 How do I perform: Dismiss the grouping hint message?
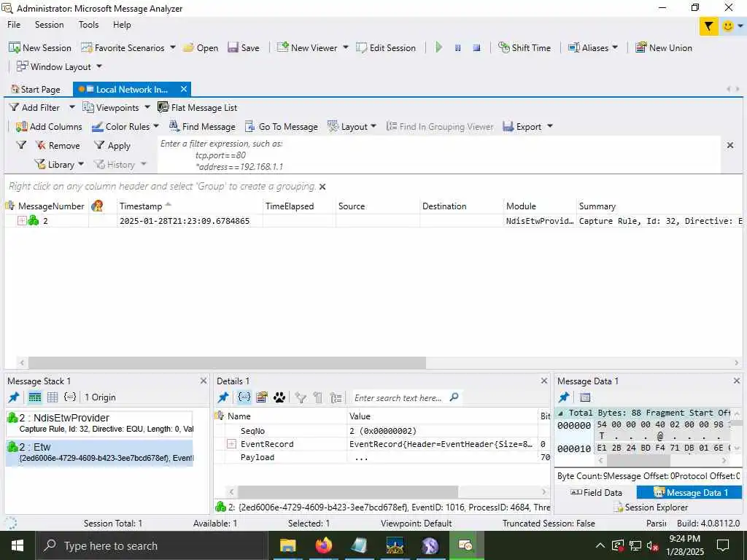[322, 187]
